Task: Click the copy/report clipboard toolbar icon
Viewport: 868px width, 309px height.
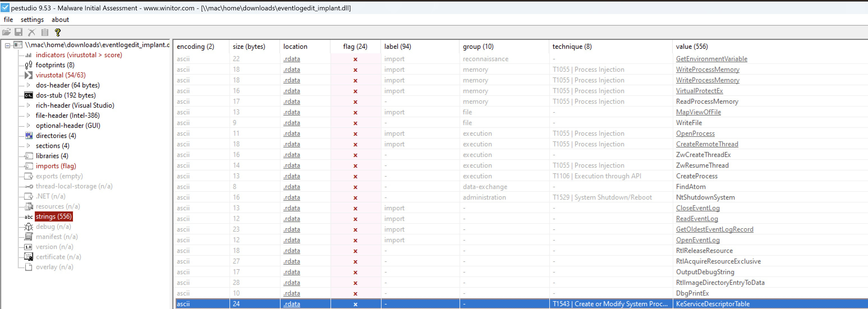Action: pos(45,32)
